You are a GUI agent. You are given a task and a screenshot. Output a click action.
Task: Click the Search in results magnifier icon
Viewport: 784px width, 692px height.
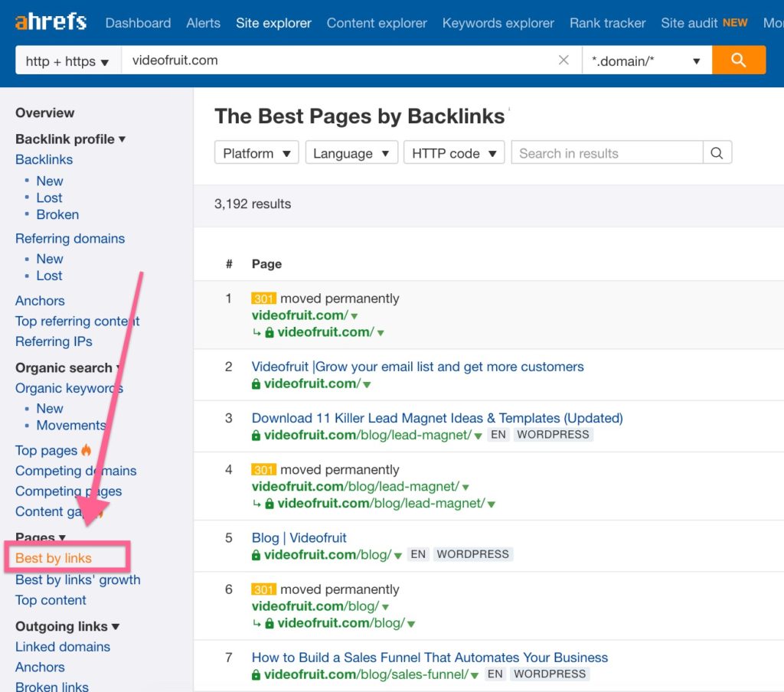point(717,153)
